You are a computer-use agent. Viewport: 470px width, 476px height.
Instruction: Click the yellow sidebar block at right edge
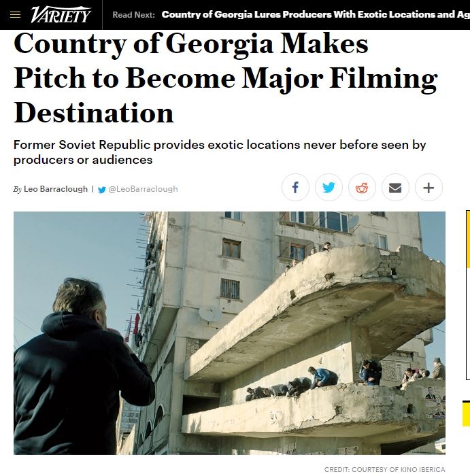point(468,239)
